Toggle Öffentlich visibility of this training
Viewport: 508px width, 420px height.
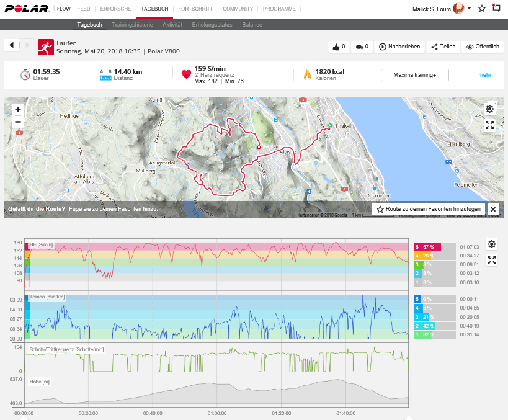pyautogui.click(x=483, y=47)
